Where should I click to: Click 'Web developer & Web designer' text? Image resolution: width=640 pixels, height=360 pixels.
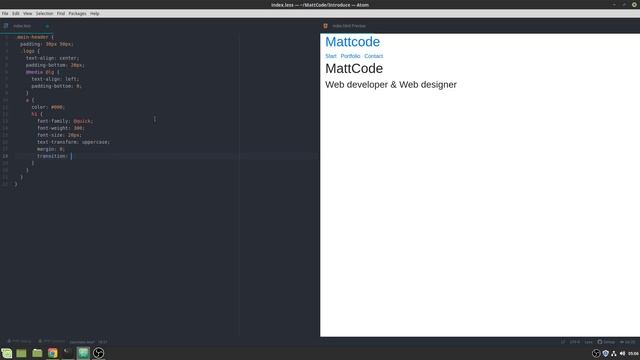(391, 84)
